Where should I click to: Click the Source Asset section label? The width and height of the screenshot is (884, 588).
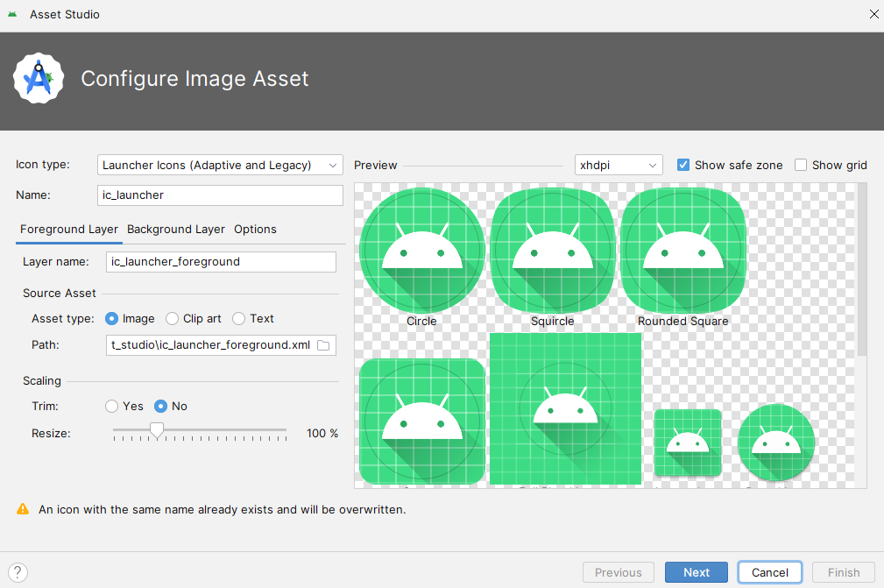click(60, 294)
